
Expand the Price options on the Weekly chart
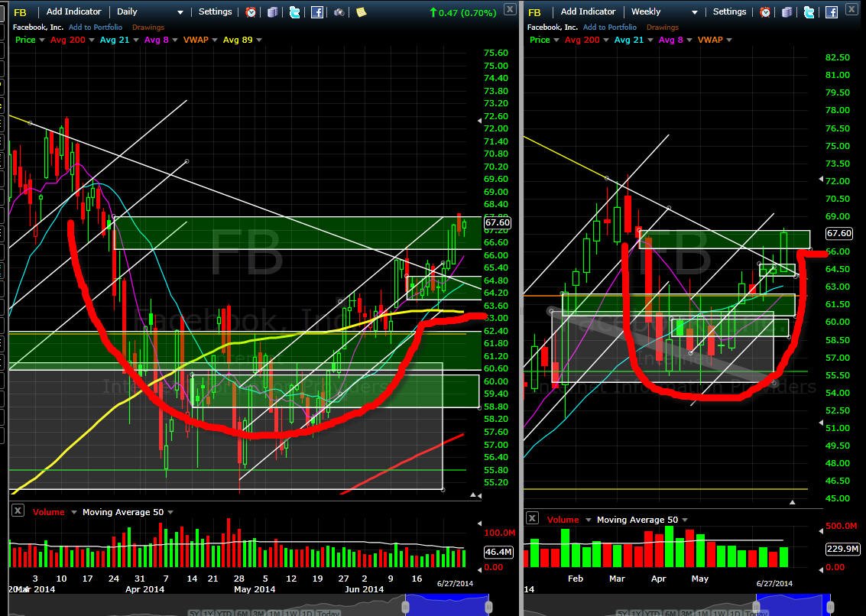pyautogui.click(x=555, y=40)
